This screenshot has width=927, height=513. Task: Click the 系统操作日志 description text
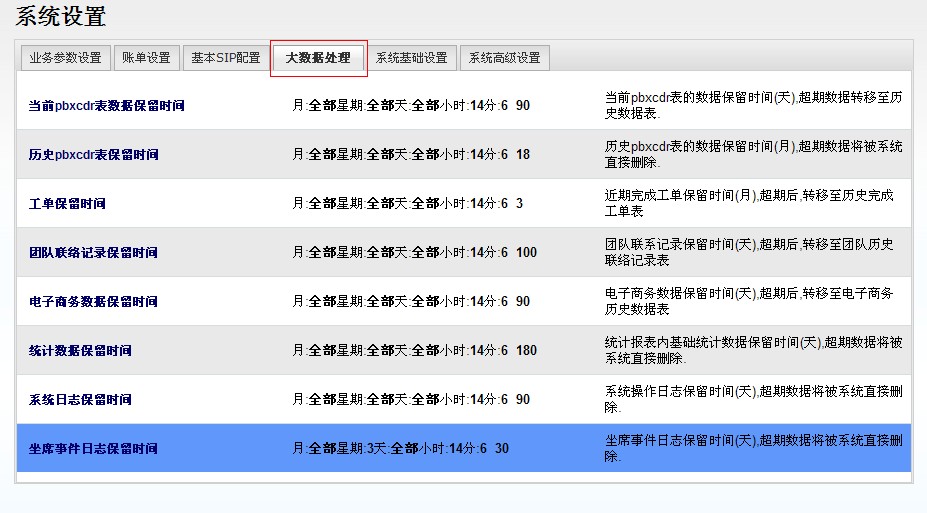coord(756,399)
